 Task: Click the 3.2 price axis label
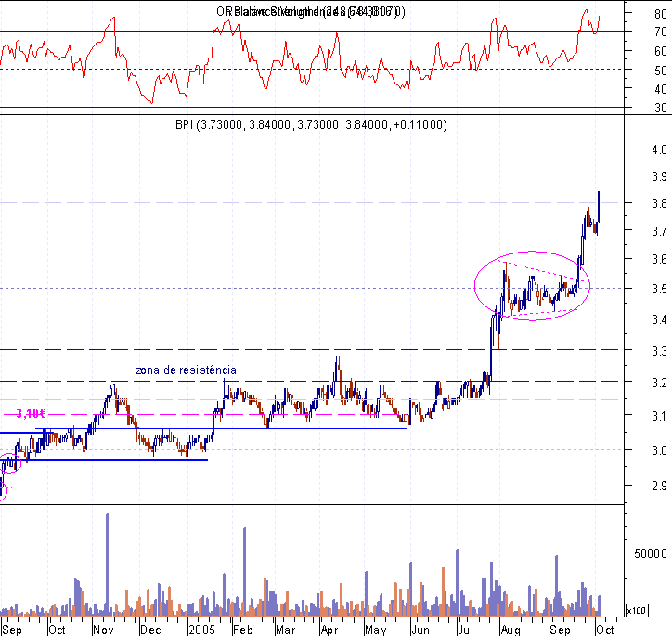click(x=659, y=383)
